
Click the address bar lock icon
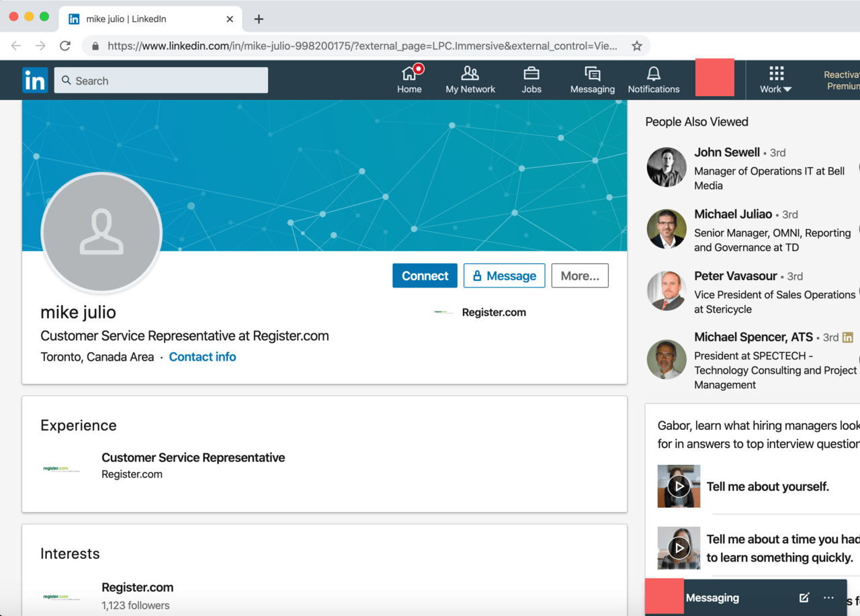[95, 46]
